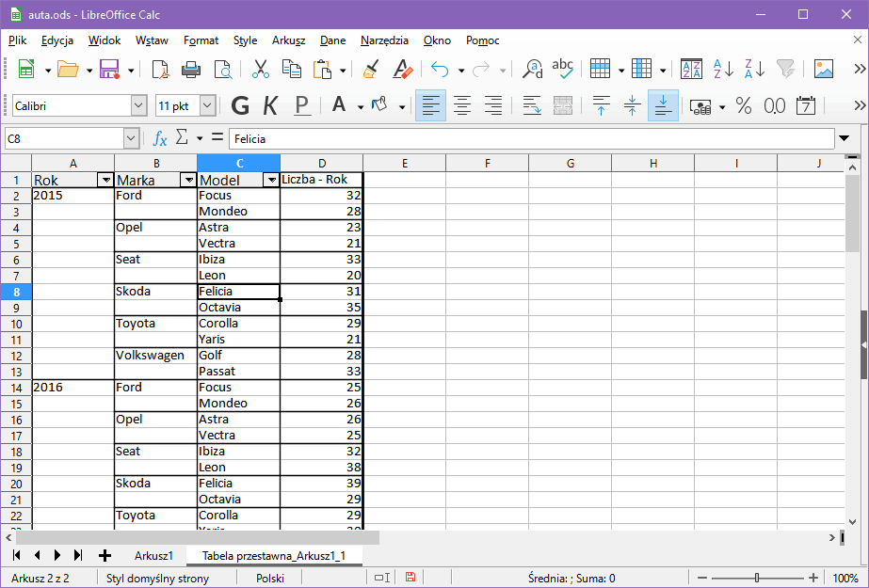Open the Narzędzia menu
Screen dimensions: 869x588
tap(384, 40)
